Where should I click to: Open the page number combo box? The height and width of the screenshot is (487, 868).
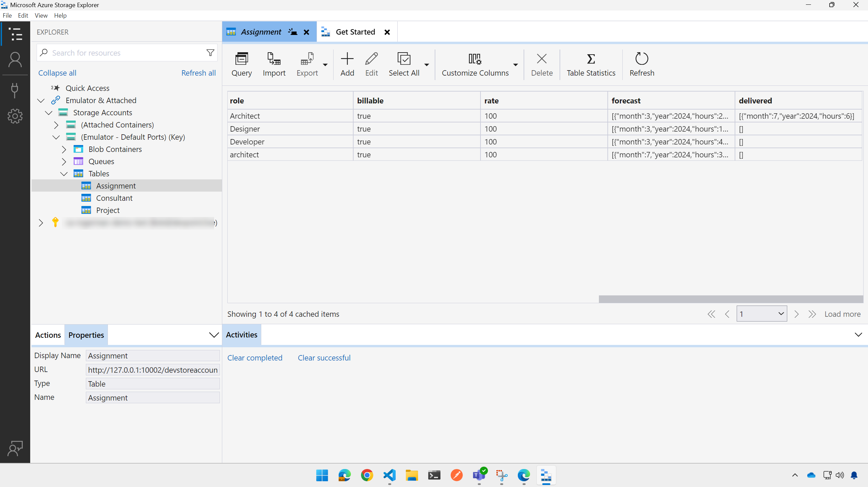[x=761, y=314]
